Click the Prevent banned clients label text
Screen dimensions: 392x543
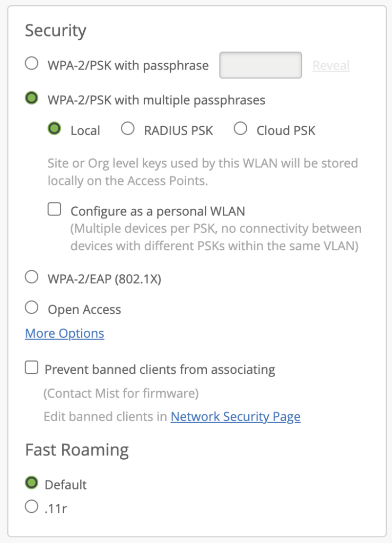click(x=160, y=370)
